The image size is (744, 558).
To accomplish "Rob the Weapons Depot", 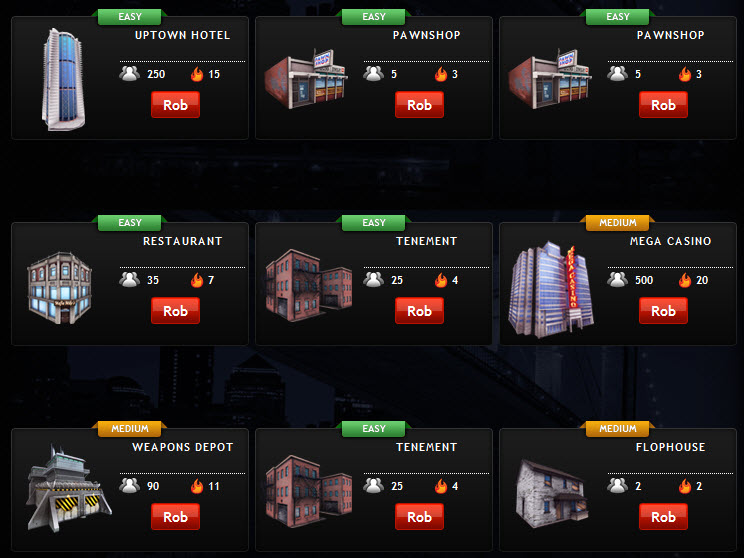I will 175,516.
